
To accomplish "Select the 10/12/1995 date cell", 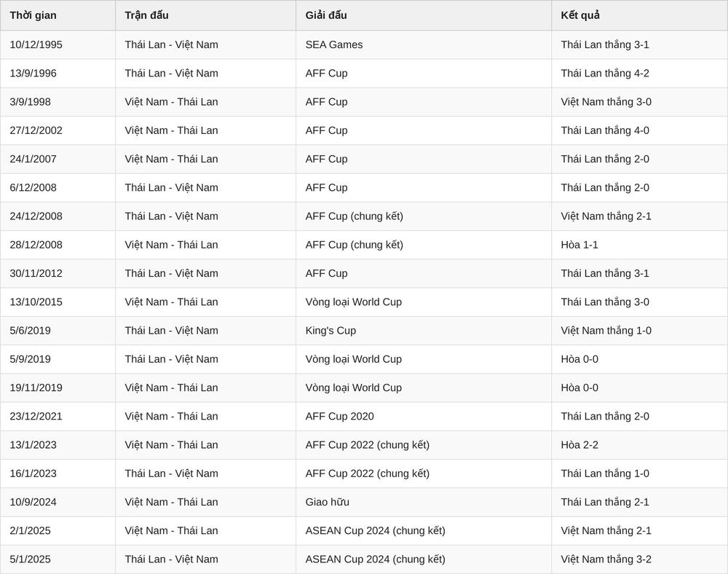I will point(58,44).
